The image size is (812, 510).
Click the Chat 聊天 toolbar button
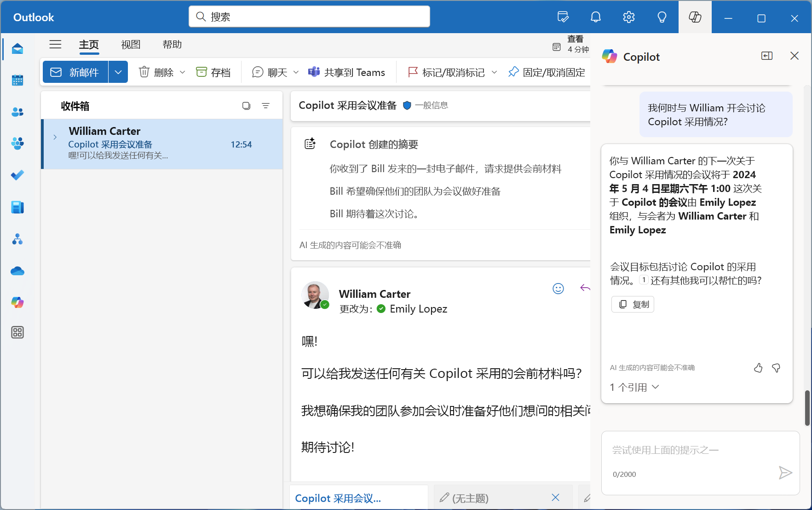(270, 72)
